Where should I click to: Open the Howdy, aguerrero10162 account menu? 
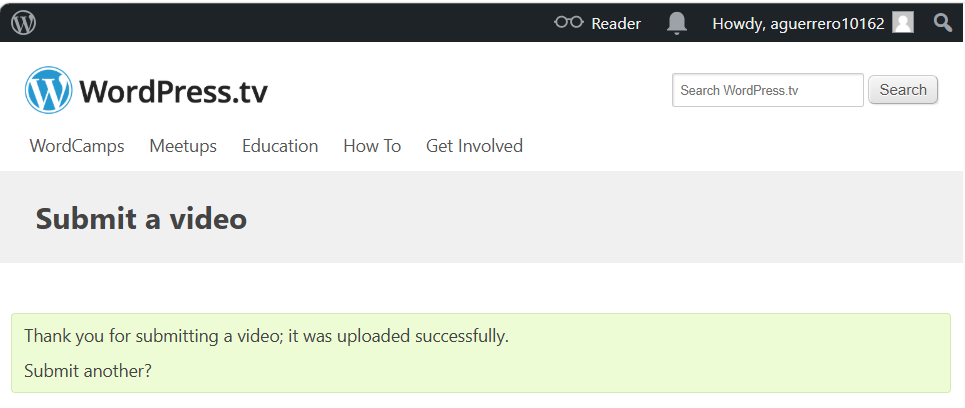tap(798, 23)
